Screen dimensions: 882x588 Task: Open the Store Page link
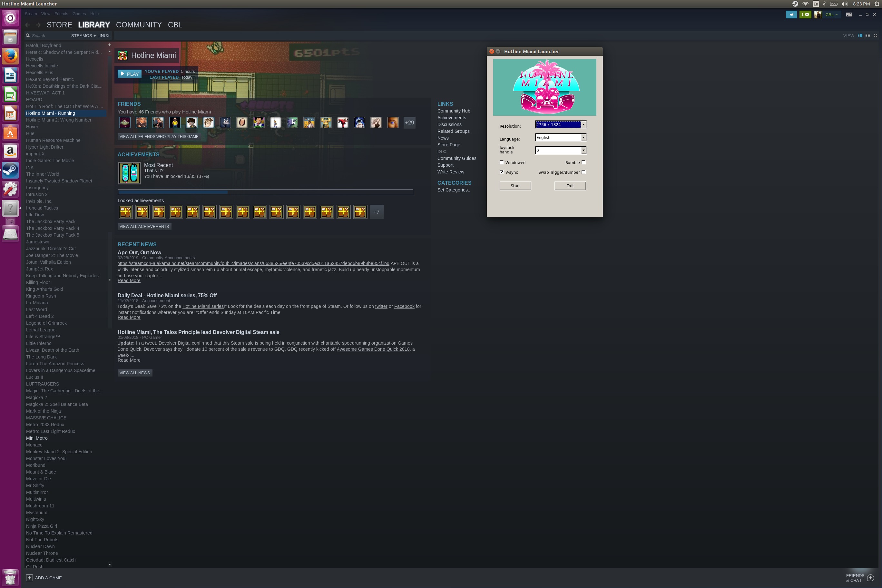tap(448, 145)
